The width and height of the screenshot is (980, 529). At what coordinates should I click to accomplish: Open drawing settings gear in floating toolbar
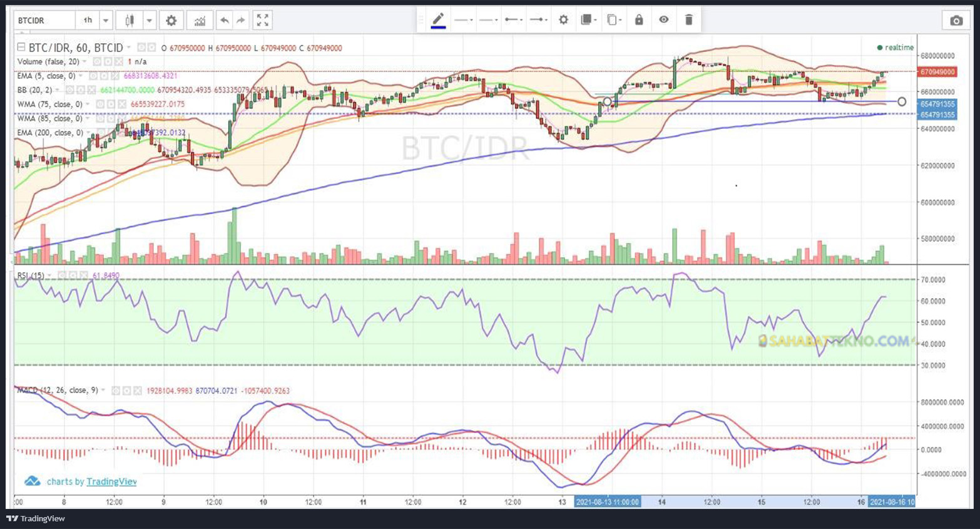[x=563, y=20]
